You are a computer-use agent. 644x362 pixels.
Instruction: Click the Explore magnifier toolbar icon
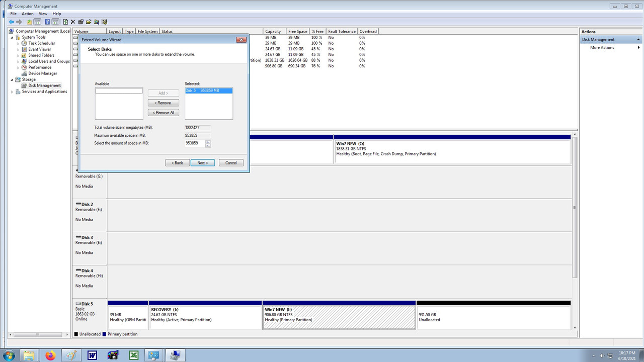(x=97, y=22)
